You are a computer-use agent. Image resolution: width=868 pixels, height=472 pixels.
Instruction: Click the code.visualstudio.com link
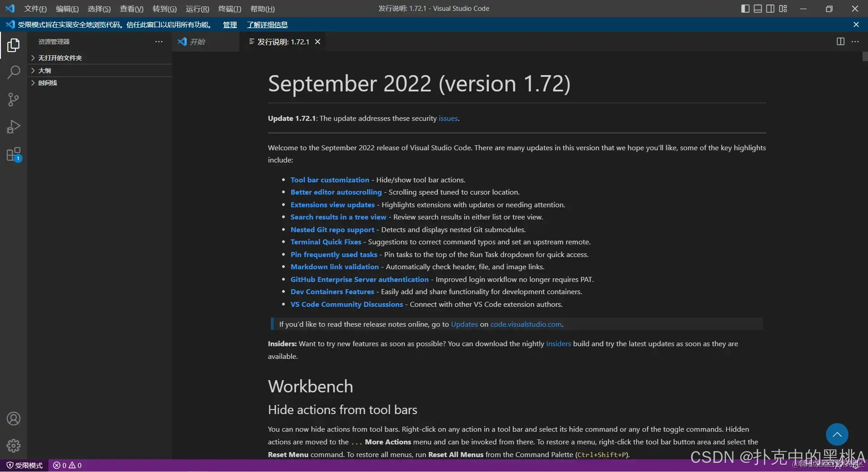526,324
